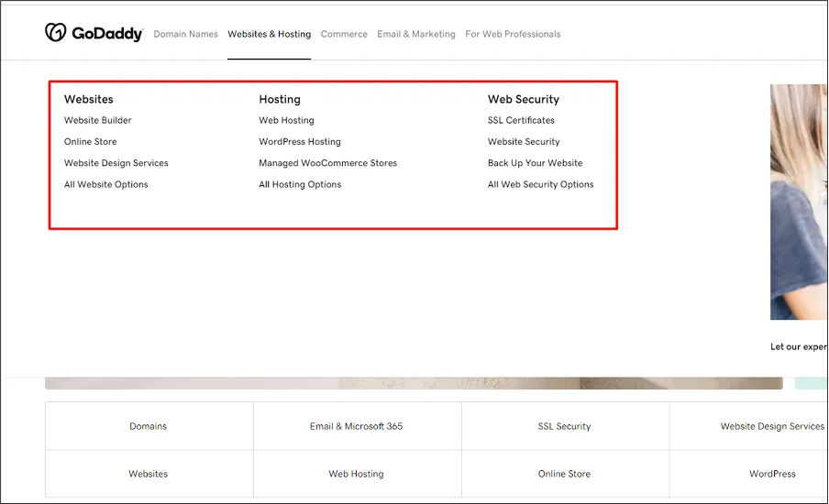Image resolution: width=829 pixels, height=504 pixels.
Task: Open the For Web Professionals menu
Action: (513, 34)
